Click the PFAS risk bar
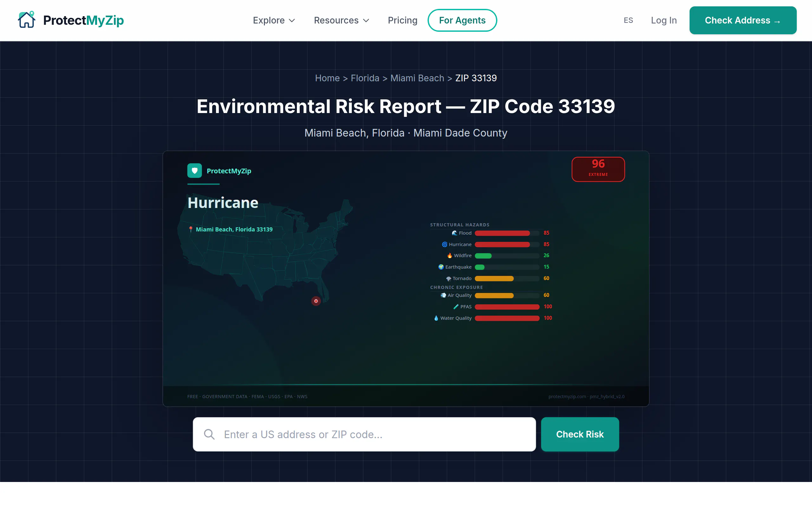 pyautogui.click(x=507, y=307)
